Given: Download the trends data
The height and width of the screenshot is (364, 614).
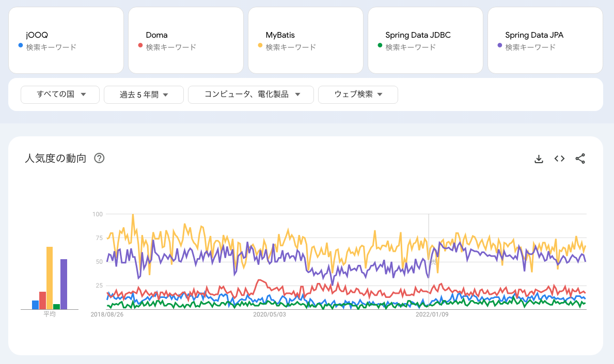Looking at the screenshot, I should [x=539, y=159].
